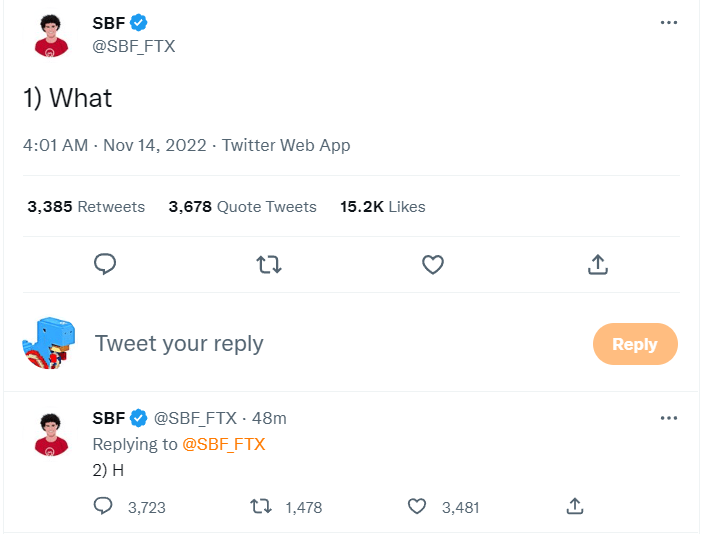The image size is (711, 534).
Task: View the 15.2K Likes list
Action: (x=382, y=207)
